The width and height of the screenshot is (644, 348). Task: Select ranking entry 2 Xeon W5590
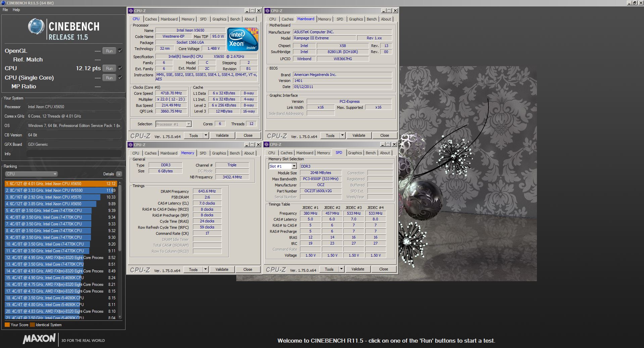(61, 190)
